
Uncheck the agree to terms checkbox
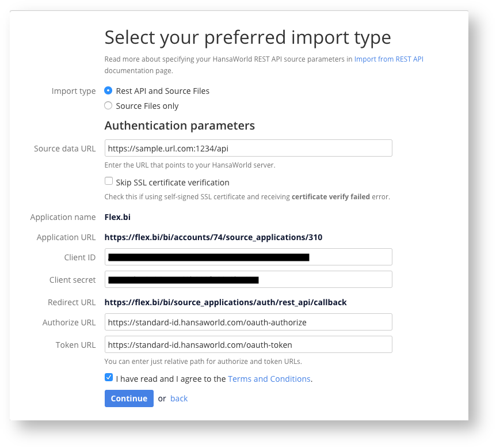click(109, 378)
